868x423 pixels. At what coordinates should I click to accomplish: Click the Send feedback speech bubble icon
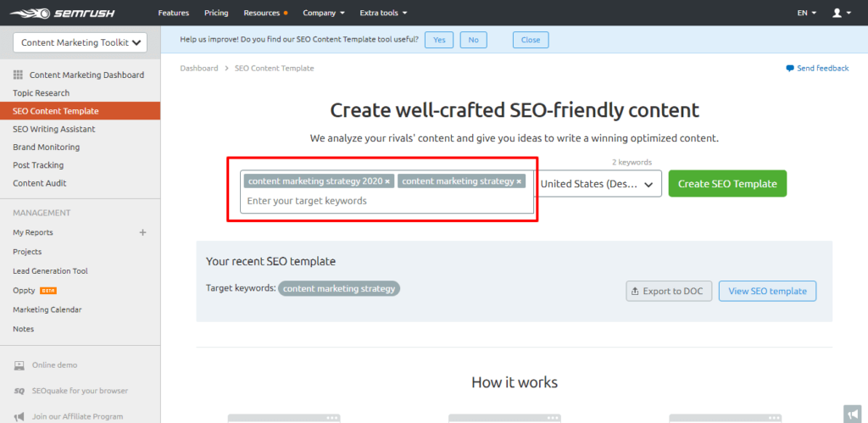point(790,68)
